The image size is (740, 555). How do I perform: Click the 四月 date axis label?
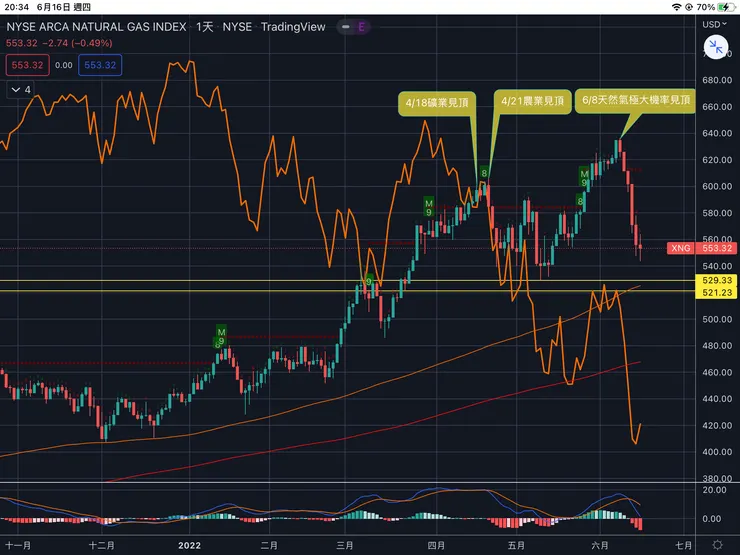pos(436,546)
